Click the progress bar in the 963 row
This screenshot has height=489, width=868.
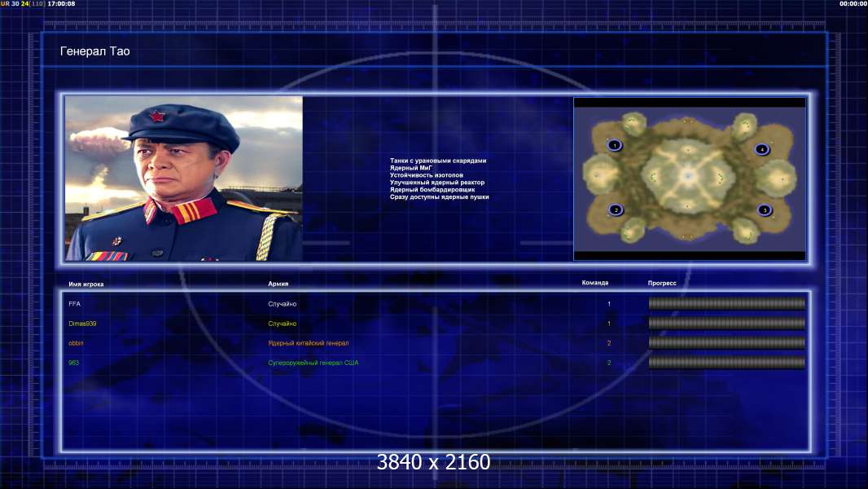tap(727, 363)
